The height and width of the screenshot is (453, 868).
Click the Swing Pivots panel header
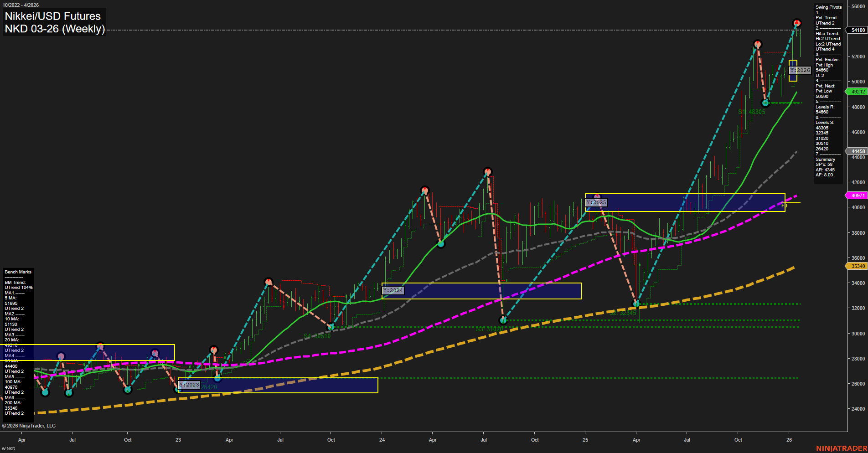point(829,7)
